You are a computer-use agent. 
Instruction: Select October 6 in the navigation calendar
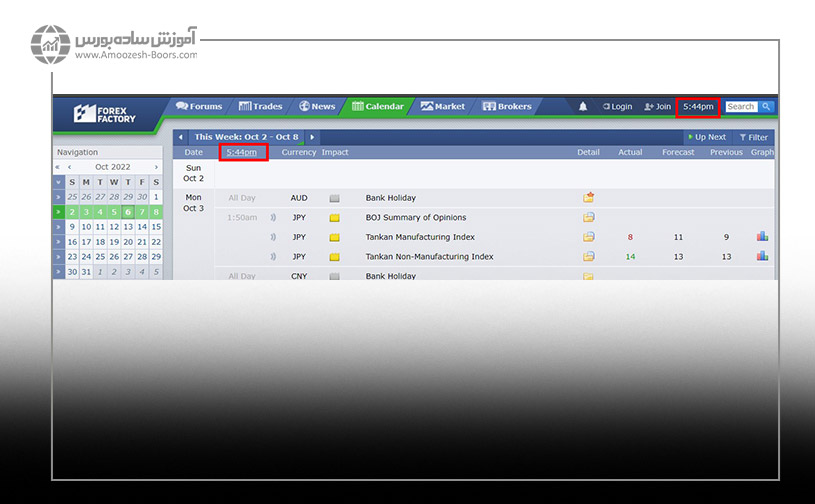point(128,212)
